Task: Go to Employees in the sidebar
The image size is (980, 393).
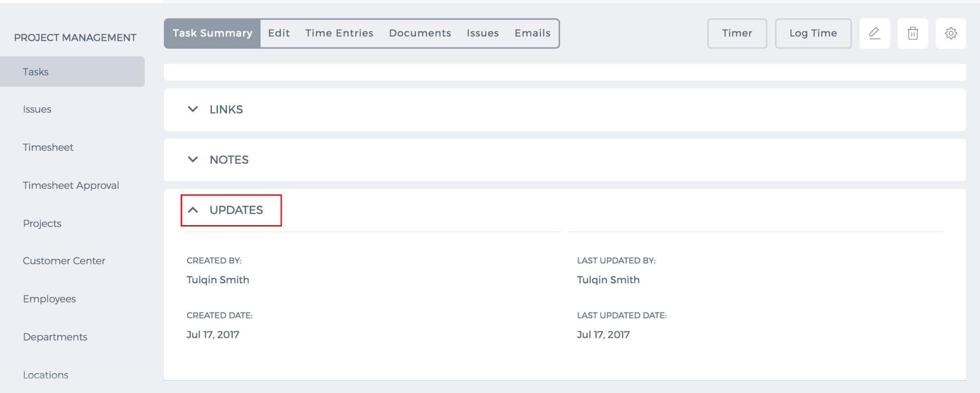Action: (x=49, y=299)
